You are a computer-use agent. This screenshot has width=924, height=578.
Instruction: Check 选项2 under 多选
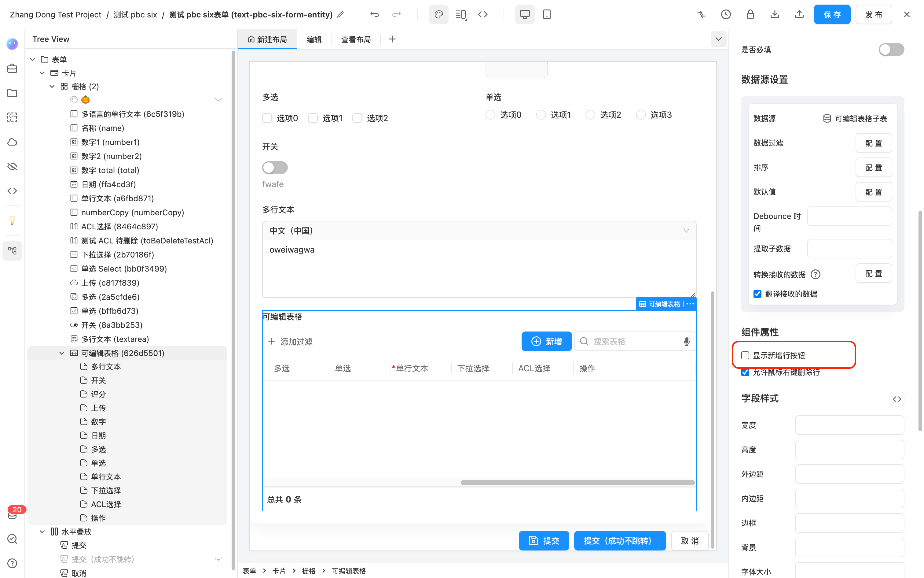(357, 118)
